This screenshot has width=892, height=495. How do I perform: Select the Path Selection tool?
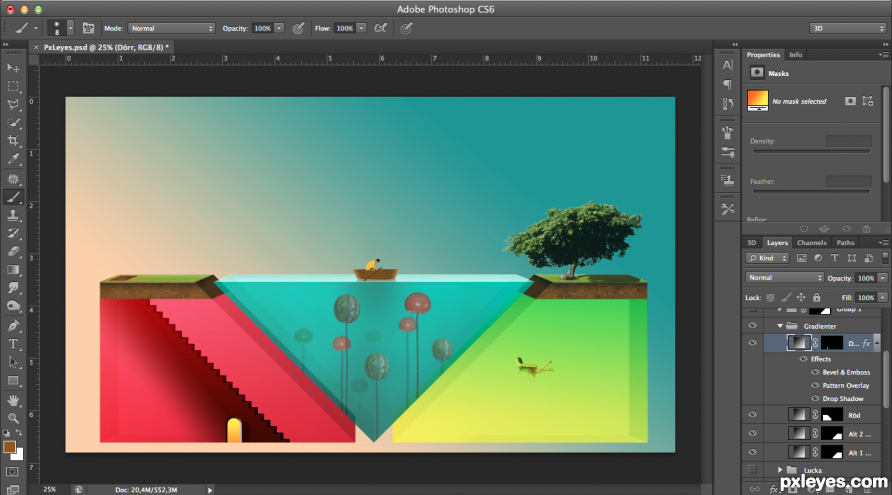[13, 362]
